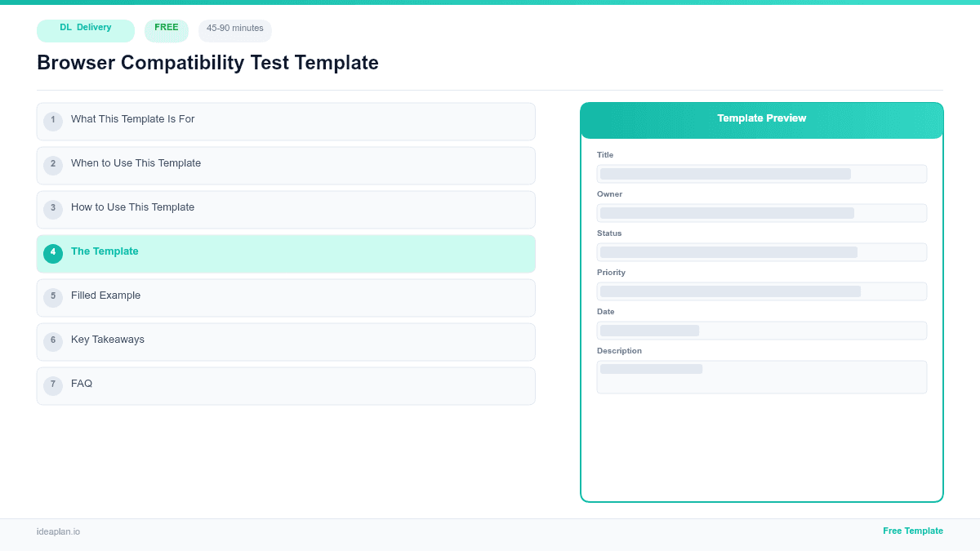
Task: Click the DL Delivery badge
Action: pos(85,30)
